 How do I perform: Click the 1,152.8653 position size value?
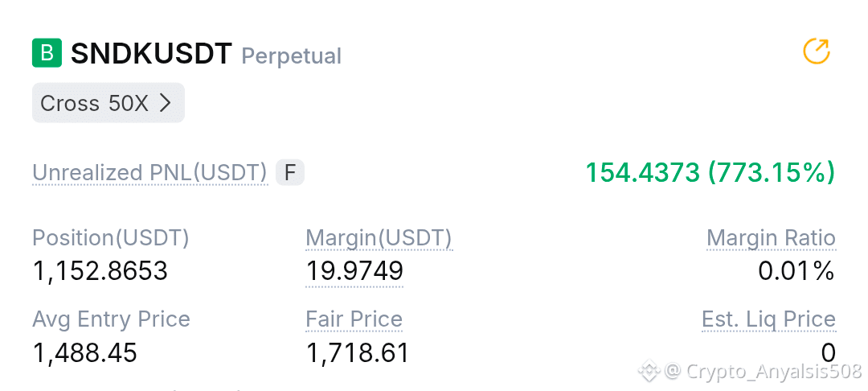pos(100,271)
